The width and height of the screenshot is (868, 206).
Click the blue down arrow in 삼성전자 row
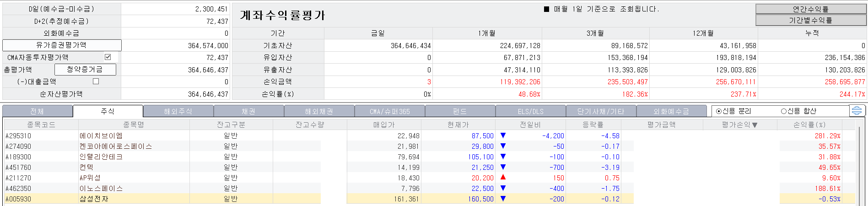point(503,199)
